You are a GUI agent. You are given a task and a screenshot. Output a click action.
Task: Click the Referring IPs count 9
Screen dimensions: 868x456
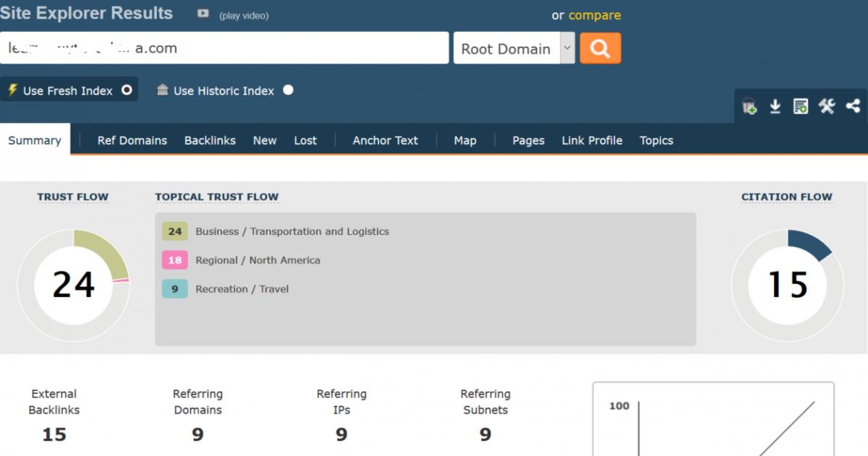[x=341, y=434]
